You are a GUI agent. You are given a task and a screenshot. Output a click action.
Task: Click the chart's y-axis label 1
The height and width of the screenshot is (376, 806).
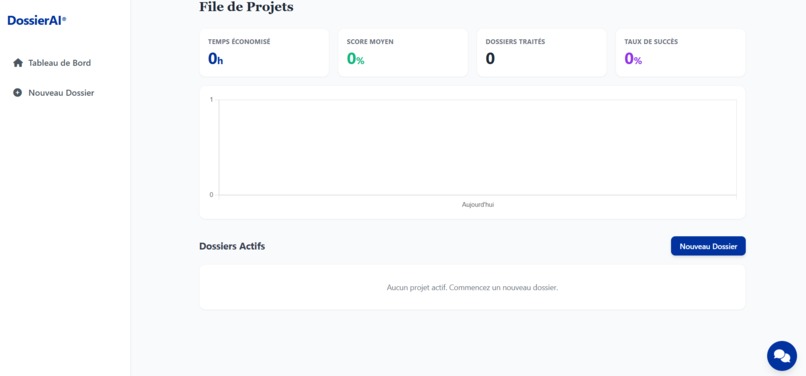coord(212,100)
